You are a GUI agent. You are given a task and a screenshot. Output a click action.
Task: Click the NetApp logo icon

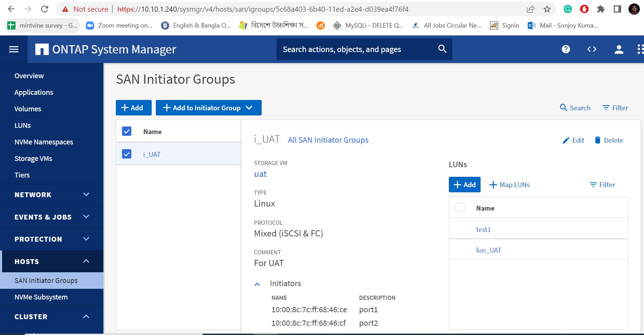coord(42,49)
